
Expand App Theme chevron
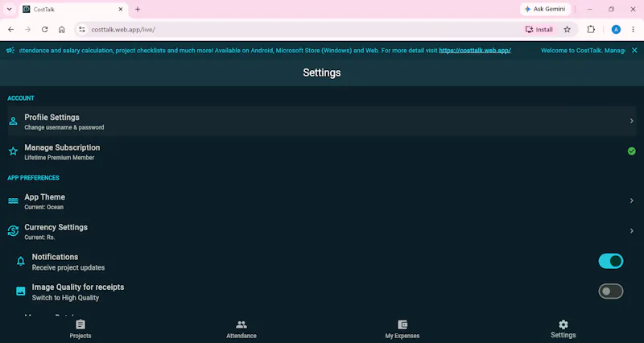pyautogui.click(x=632, y=200)
